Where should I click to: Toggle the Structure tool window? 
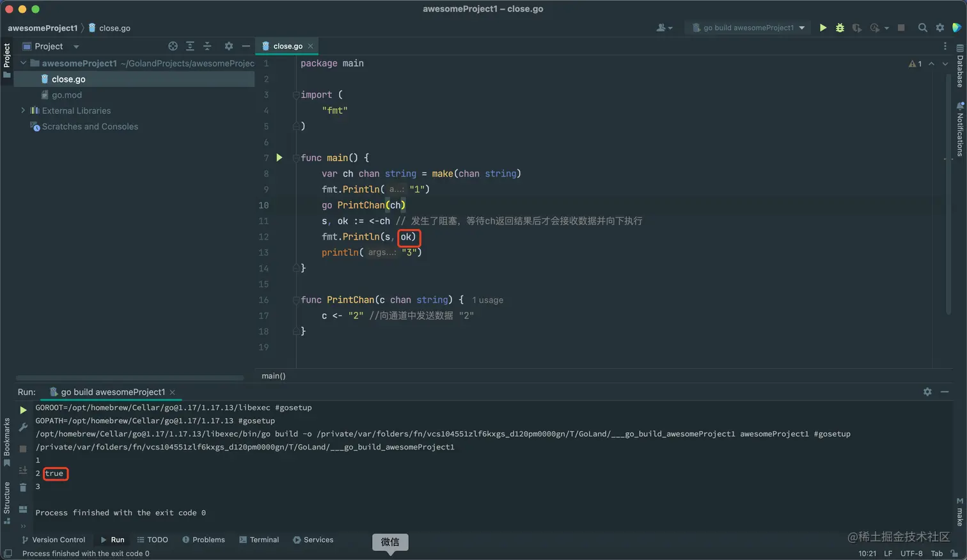7,502
